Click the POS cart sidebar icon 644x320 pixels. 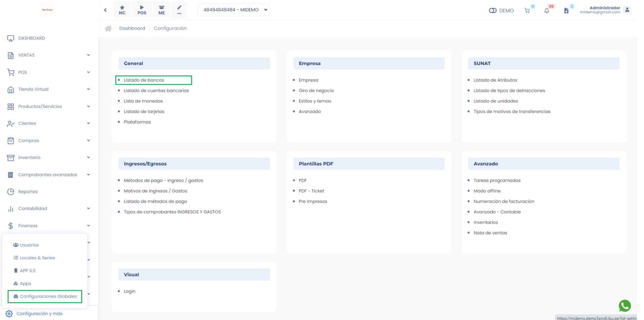(x=11, y=72)
